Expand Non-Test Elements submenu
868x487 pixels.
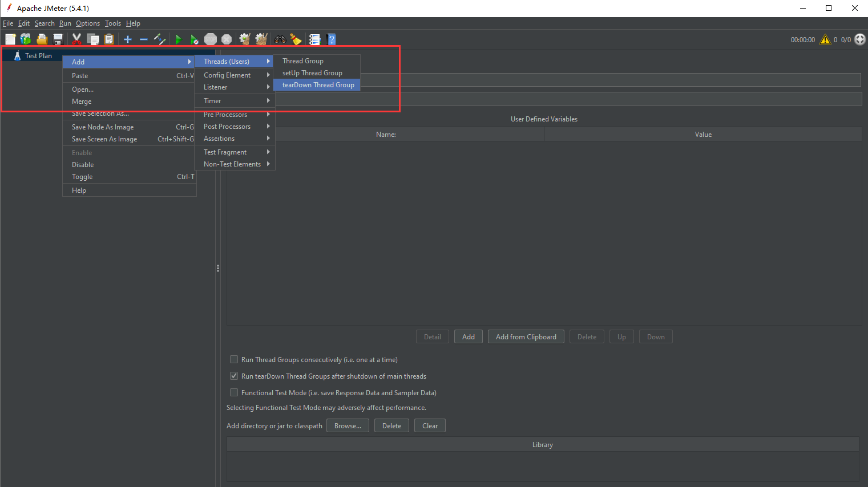click(234, 164)
